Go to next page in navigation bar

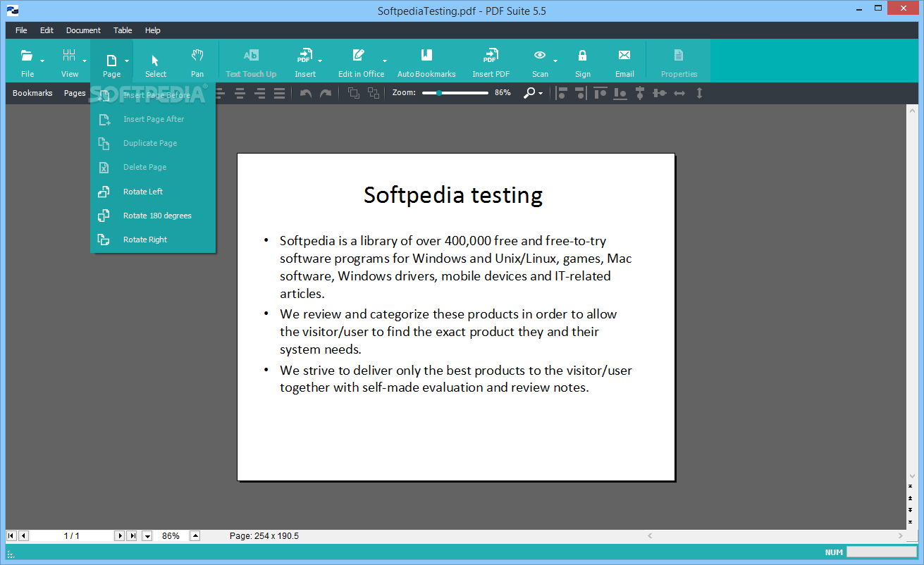point(119,536)
